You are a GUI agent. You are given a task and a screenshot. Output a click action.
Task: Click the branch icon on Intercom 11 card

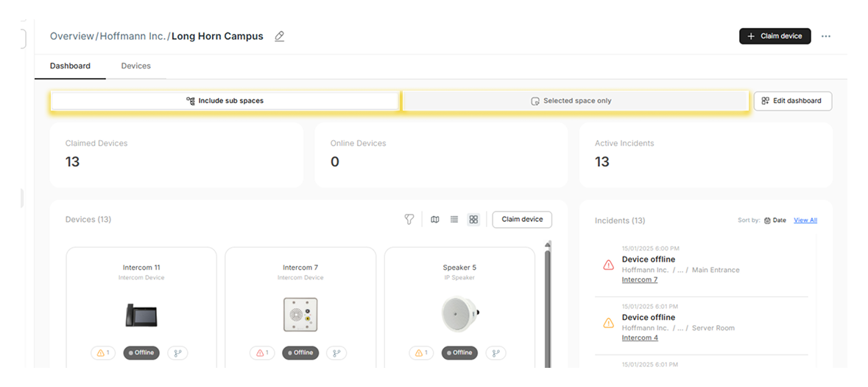[x=177, y=352]
